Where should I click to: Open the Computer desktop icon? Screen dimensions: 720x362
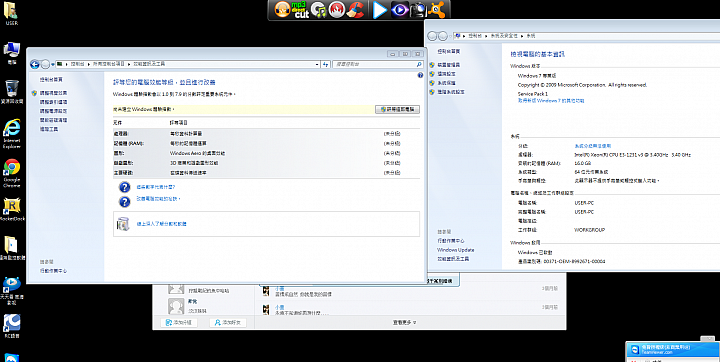pos(11,53)
